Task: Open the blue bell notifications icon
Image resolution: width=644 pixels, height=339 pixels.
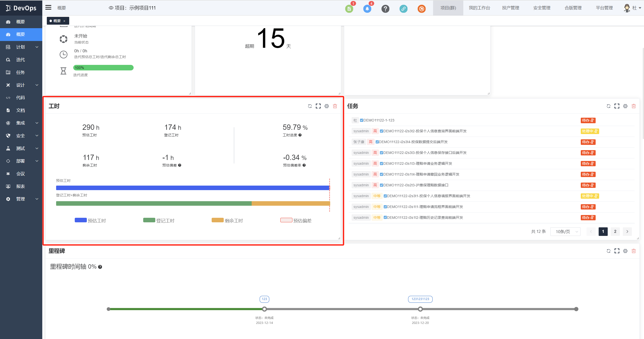Action: 367,9
